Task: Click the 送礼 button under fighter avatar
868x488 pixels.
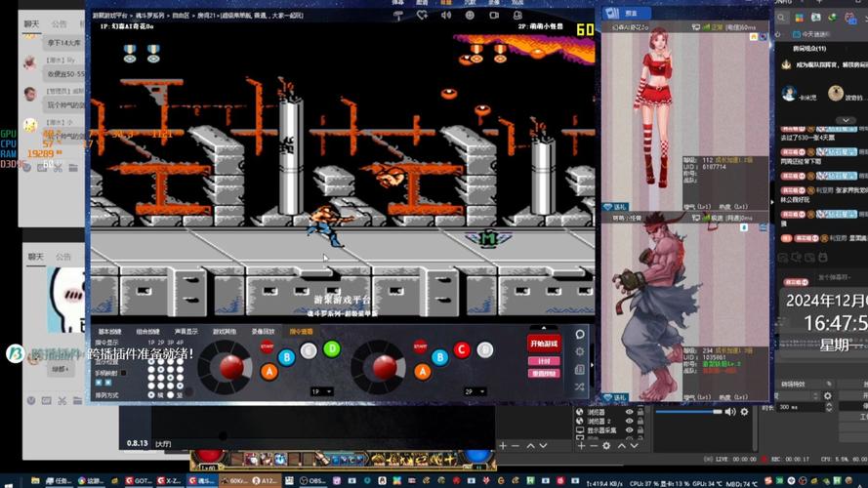Action: 614,397
